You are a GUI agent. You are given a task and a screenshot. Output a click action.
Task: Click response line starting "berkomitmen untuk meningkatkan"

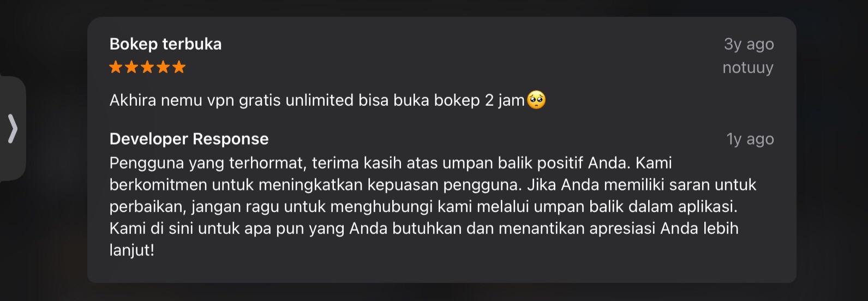433,185
